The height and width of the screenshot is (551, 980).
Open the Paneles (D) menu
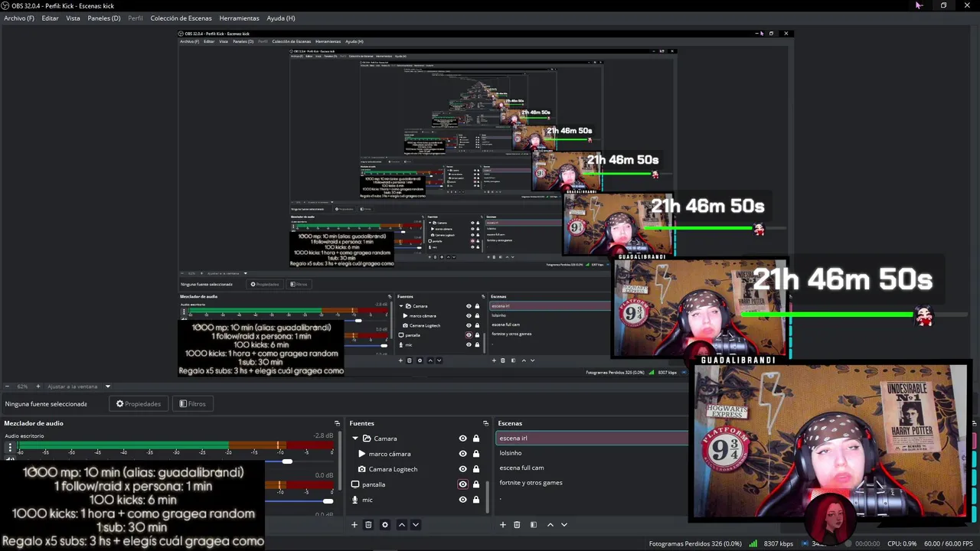click(x=104, y=18)
